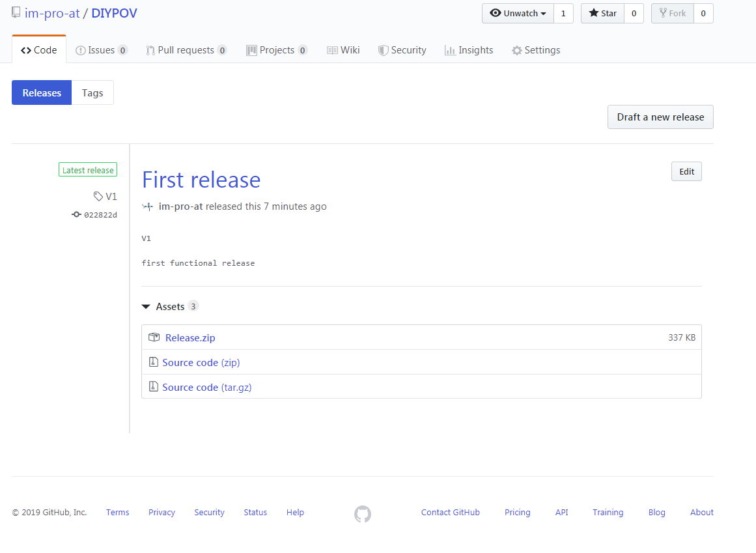756x553 pixels.
Task: Click the Draft a new release button
Action: coord(660,117)
